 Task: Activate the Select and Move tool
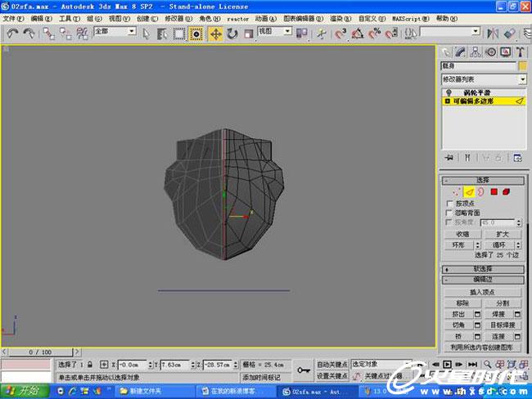coord(216,34)
